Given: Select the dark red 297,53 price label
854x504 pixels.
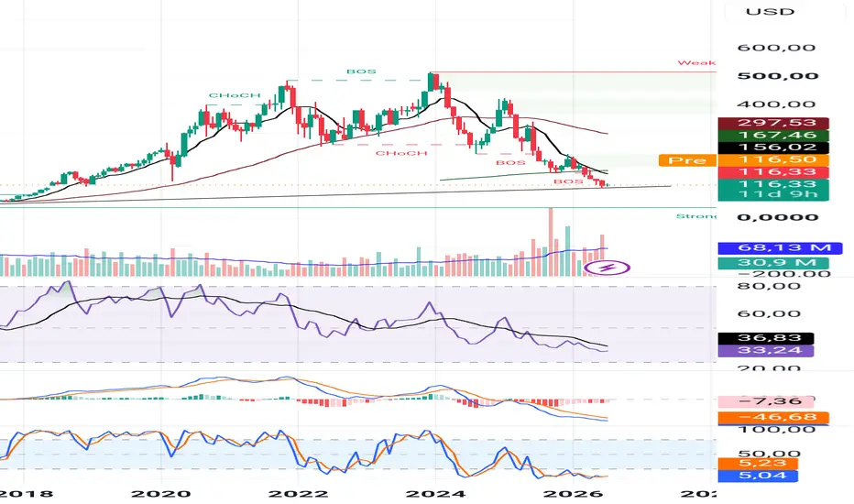Looking at the screenshot, I should [x=773, y=123].
